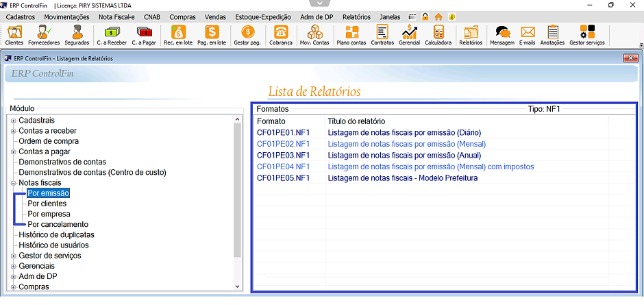This screenshot has width=644, height=305.
Task: Open the Segurados toolbar icon
Action: (x=77, y=35)
